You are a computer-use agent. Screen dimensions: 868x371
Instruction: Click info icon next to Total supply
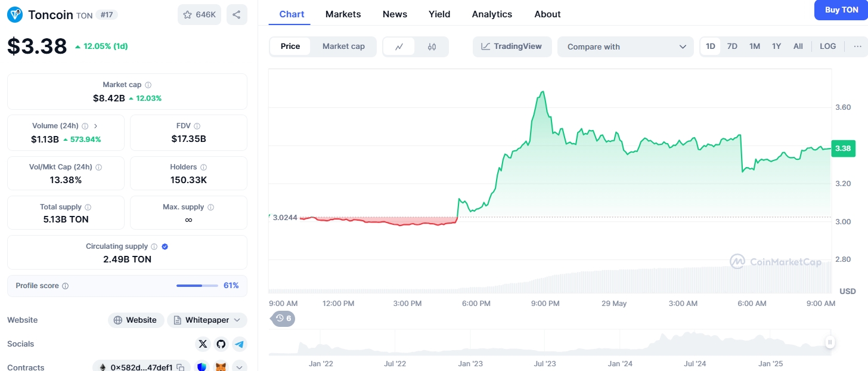(x=88, y=208)
